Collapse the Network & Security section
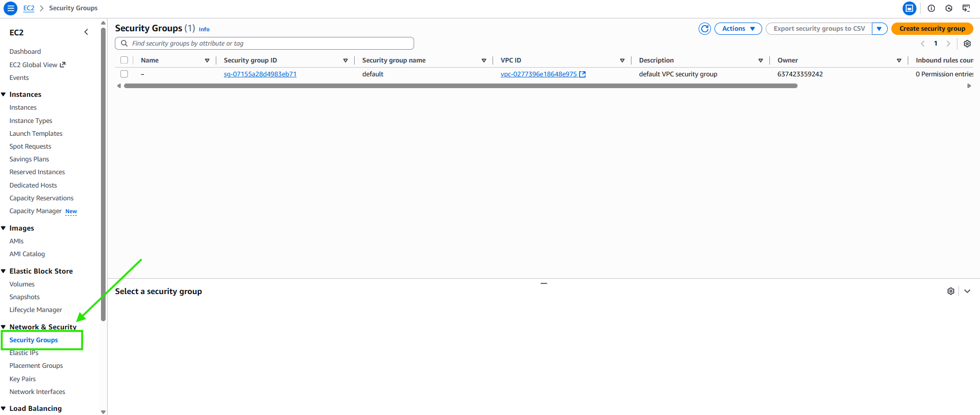Viewport: 980px width, 415px height. tap(4, 327)
